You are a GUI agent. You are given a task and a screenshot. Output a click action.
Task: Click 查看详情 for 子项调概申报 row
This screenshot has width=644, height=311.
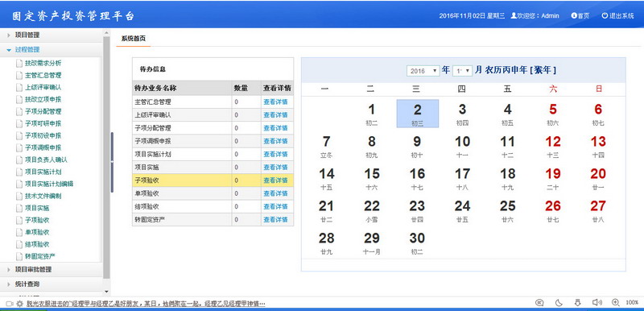(275, 141)
